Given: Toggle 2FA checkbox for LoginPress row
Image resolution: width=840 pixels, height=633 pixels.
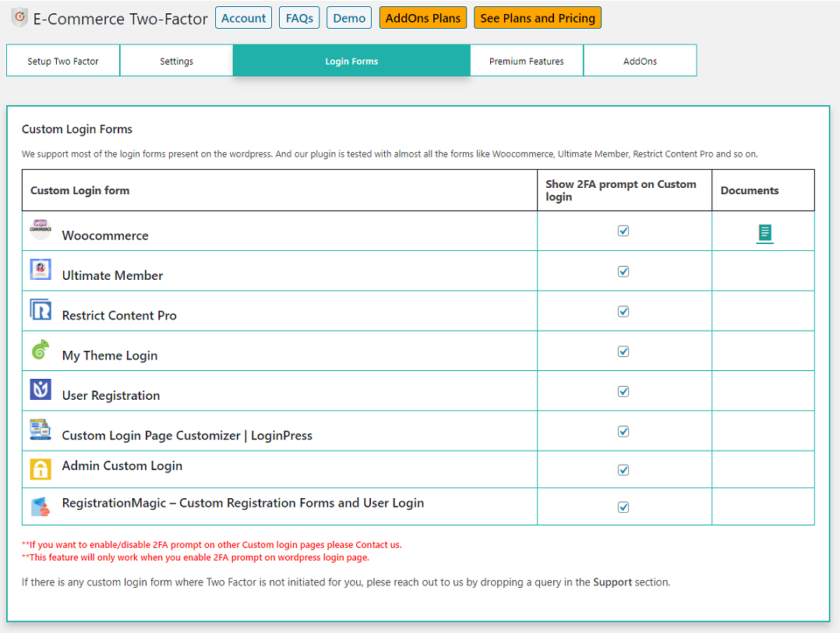Looking at the screenshot, I should [x=623, y=431].
